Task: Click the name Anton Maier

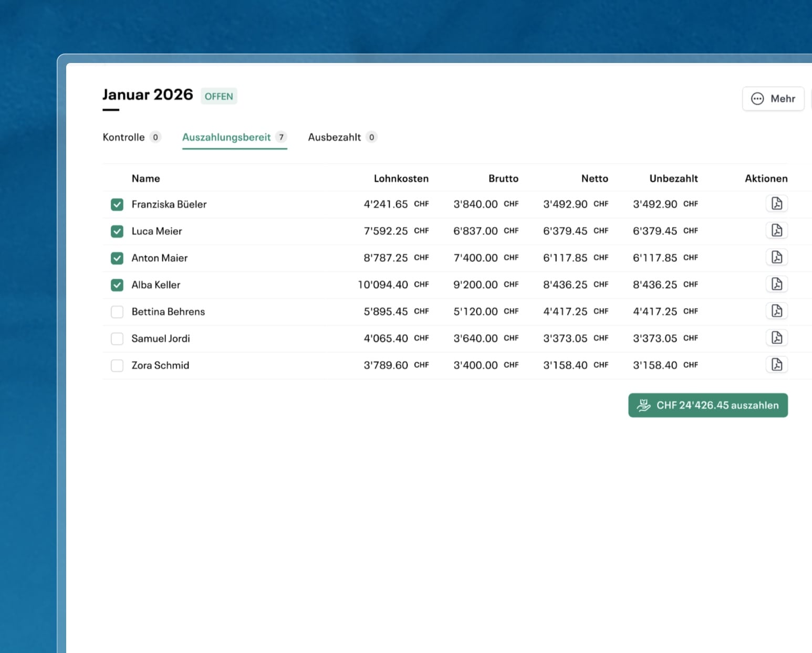Action: [160, 258]
